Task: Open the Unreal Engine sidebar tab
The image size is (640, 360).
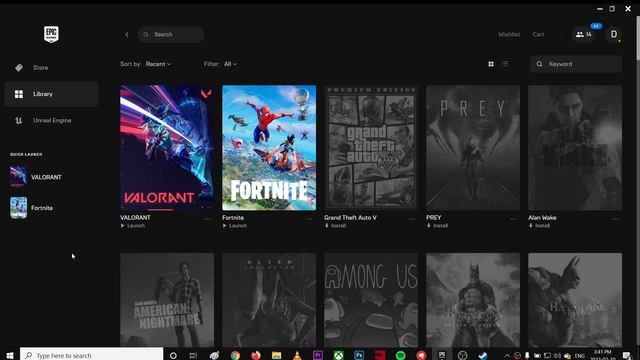Action: tap(51, 120)
